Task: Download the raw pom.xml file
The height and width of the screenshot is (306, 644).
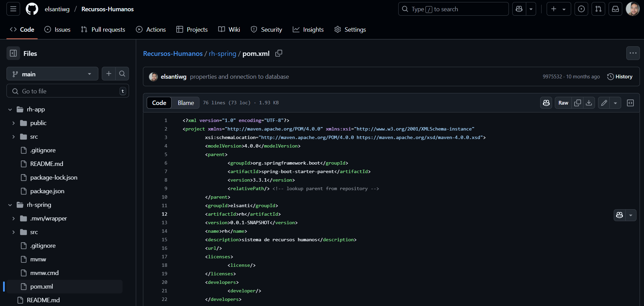Action: tap(589, 103)
